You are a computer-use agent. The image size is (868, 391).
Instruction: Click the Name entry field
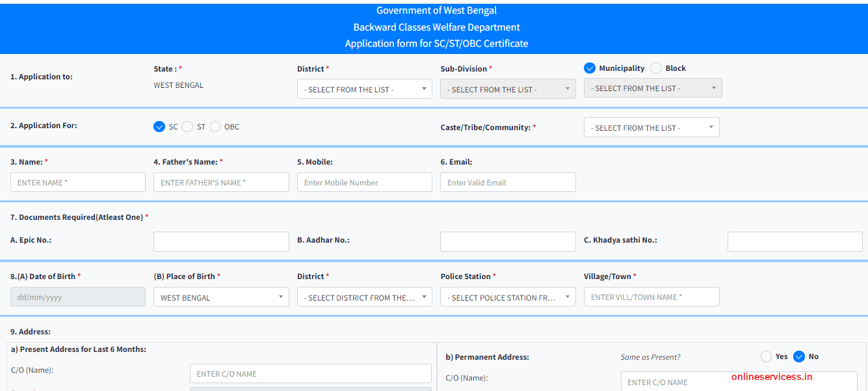click(x=77, y=182)
